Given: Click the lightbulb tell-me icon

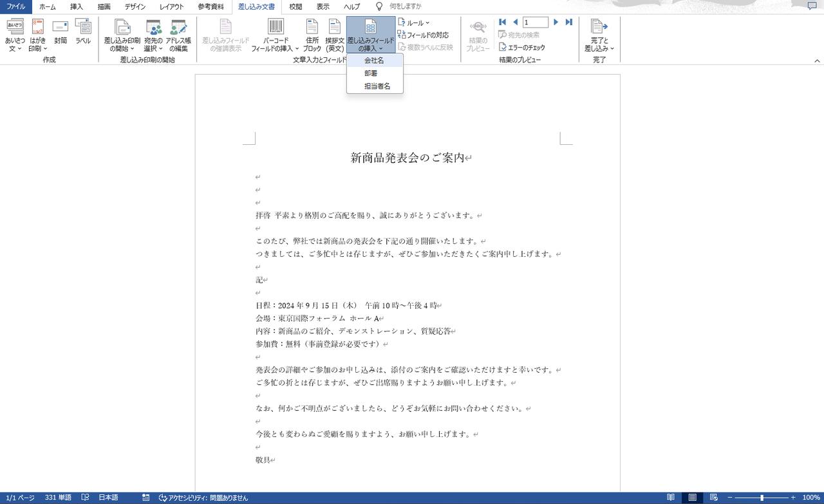Looking at the screenshot, I should coord(379,6).
